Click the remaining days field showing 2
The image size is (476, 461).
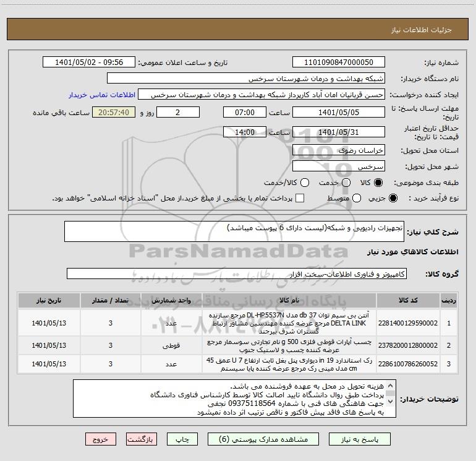pos(178,113)
